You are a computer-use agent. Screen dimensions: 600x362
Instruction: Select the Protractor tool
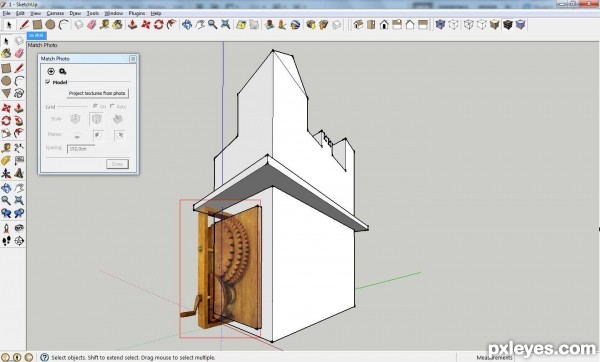[6, 160]
